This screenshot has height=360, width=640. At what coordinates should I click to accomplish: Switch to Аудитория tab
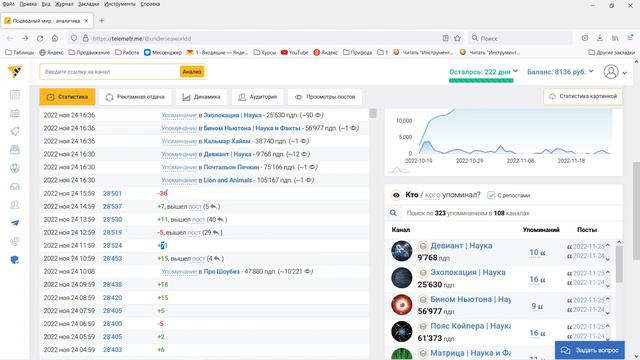258,97
